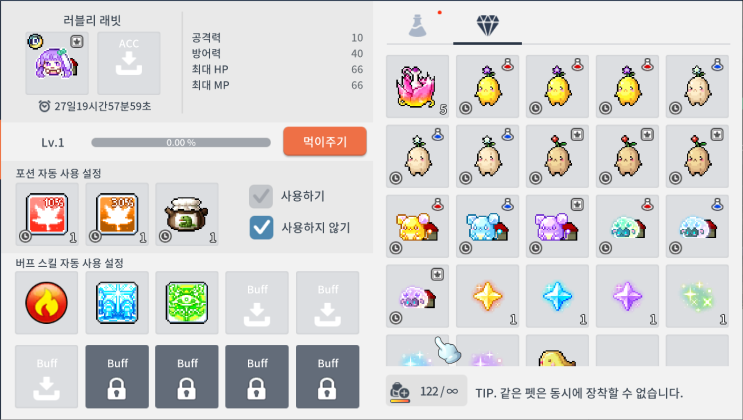The height and width of the screenshot is (420, 743).
Task: Open the empty ACC accessory slot
Action: (129, 63)
